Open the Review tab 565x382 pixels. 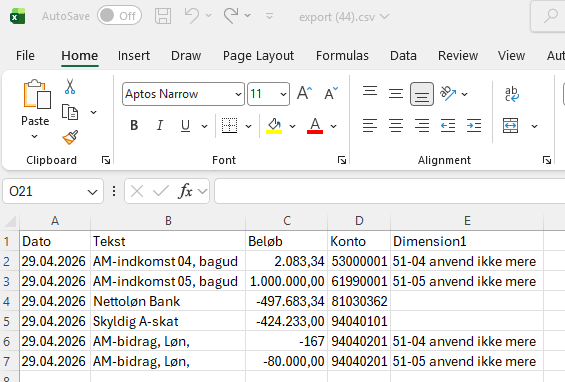pyautogui.click(x=458, y=56)
